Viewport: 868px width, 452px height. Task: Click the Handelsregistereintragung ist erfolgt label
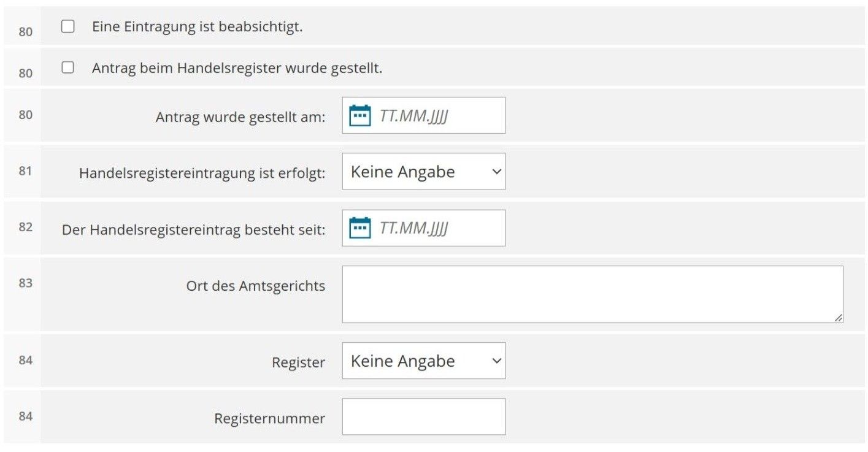[x=202, y=174]
